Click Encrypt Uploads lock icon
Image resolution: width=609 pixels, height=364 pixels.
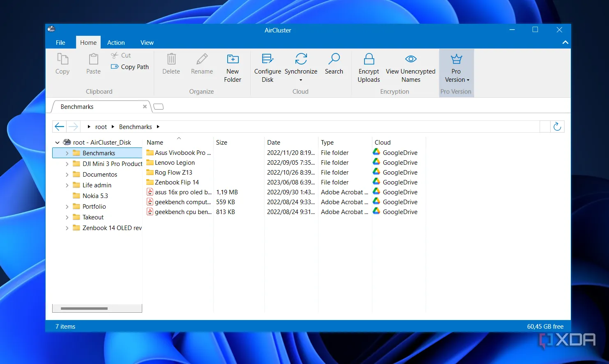pyautogui.click(x=369, y=59)
